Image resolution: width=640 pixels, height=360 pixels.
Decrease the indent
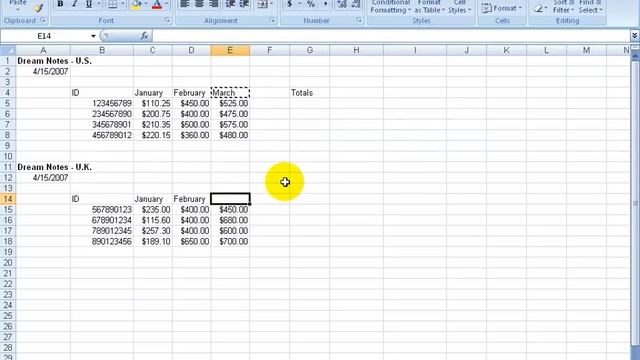tap(230, 4)
